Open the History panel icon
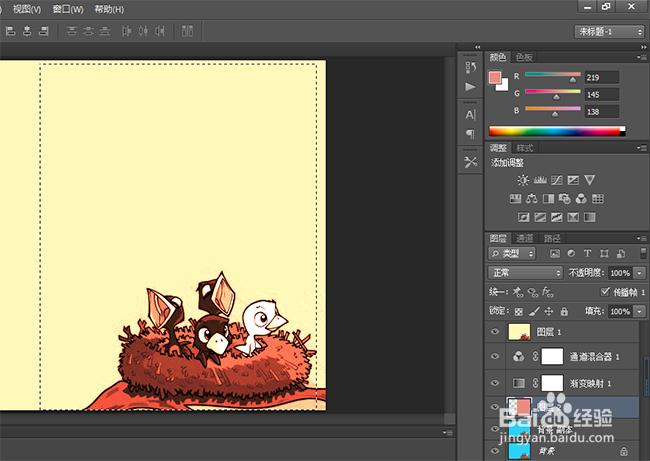Viewport: 650px width, 461px height. [x=470, y=67]
